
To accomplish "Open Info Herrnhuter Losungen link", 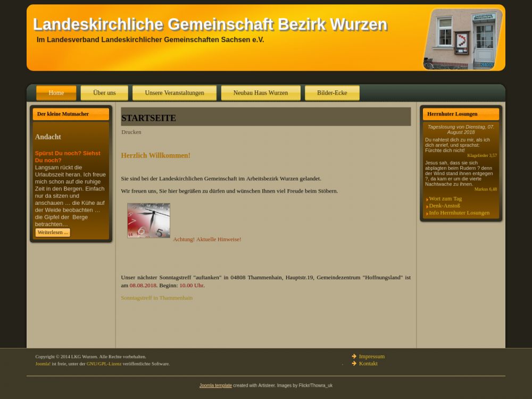I will [459, 213].
